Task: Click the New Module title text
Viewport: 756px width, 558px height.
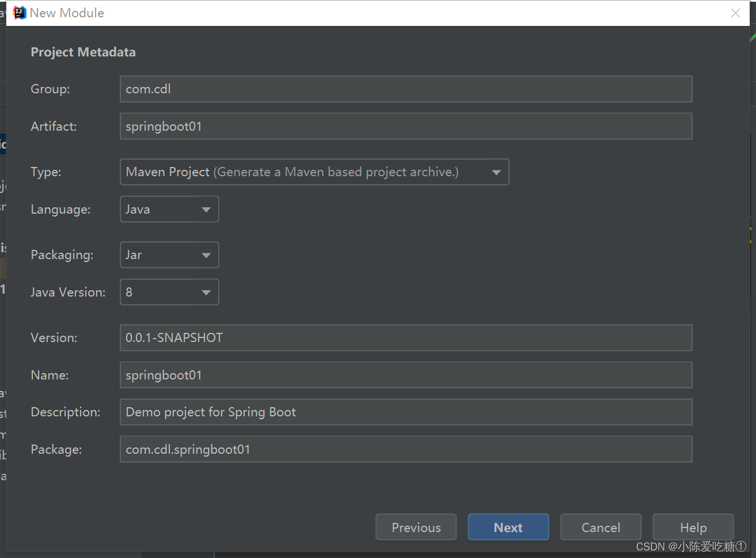Action: point(67,13)
